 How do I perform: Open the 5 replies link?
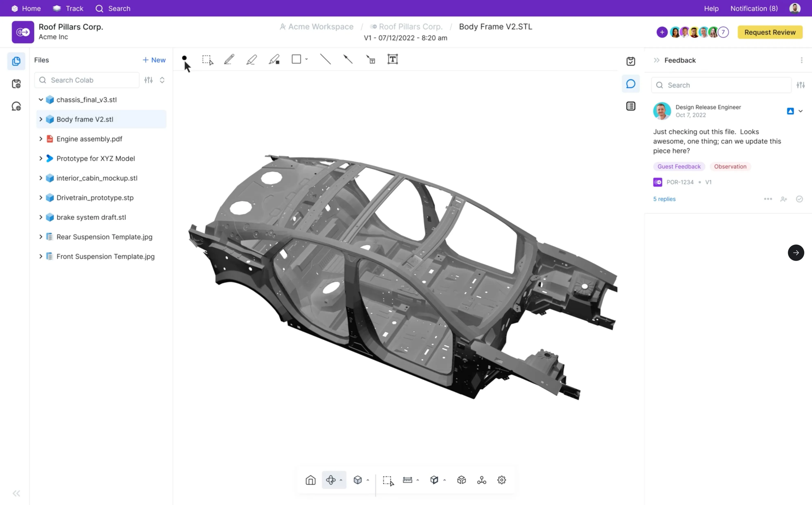coord(664,199)
